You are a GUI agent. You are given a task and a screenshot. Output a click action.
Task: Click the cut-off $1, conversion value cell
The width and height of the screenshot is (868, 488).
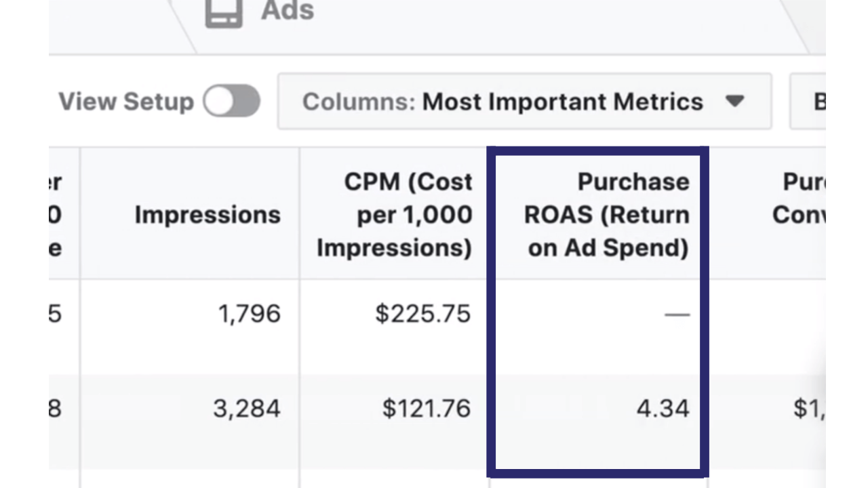point(808,409)
